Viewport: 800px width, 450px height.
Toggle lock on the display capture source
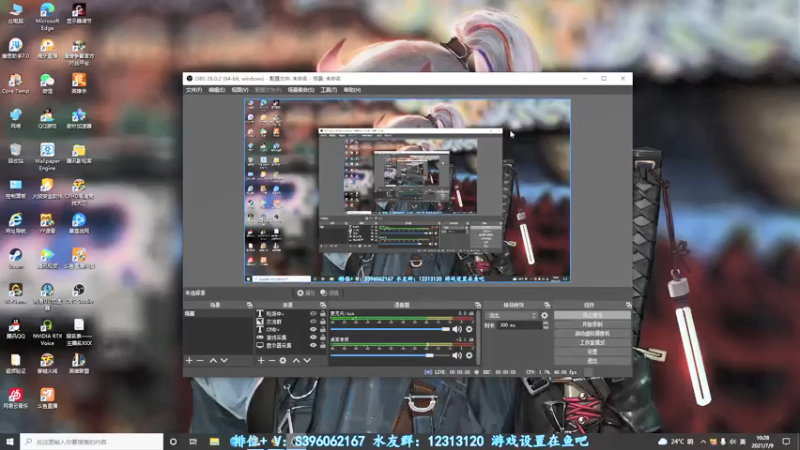click(322, 345)
